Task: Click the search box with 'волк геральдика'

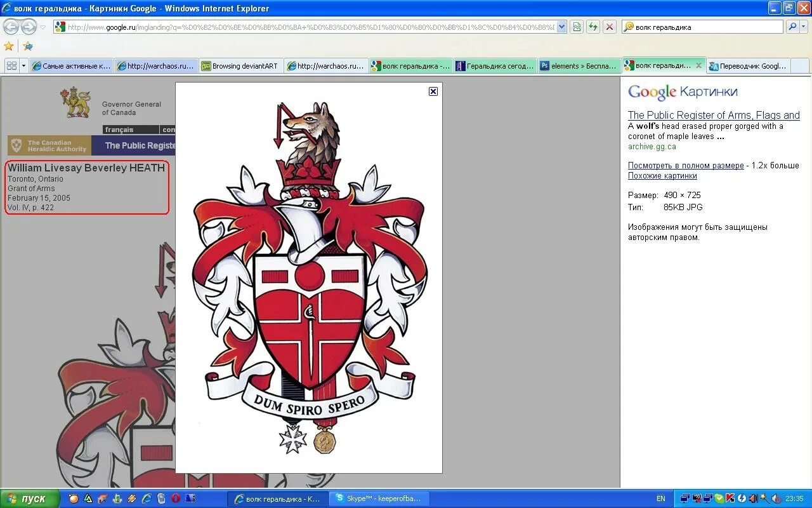Action: point(703,27)
